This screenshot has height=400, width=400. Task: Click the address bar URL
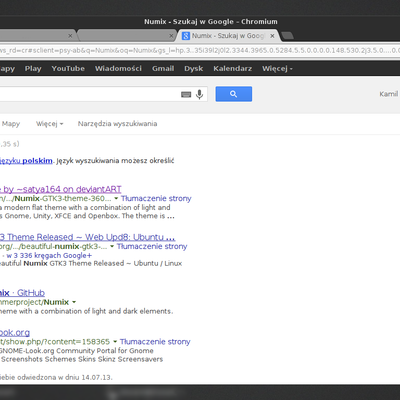[x=199, y=51]
